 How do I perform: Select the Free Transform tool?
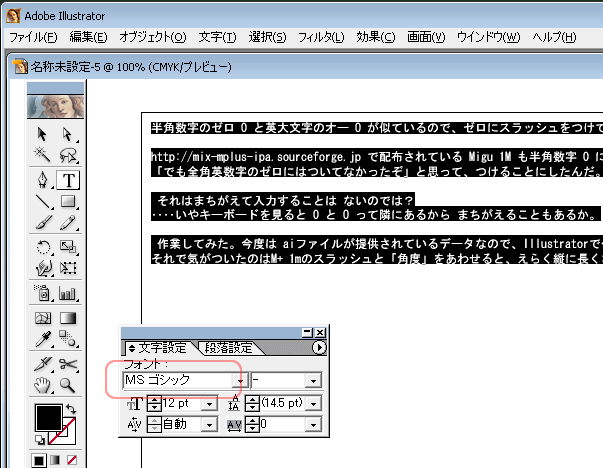click(x=68, y=268)
